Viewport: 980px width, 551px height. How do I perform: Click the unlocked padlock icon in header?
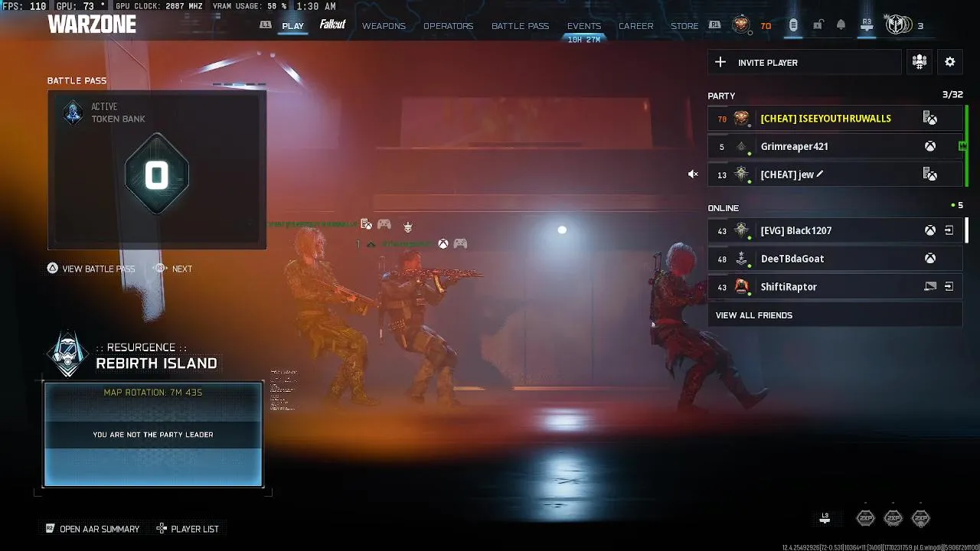tap(818, 25)
